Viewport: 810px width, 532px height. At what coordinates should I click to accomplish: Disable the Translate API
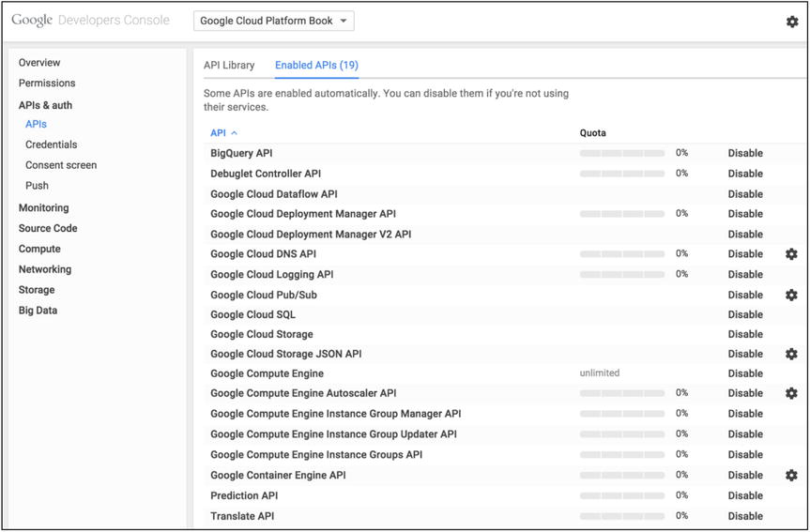(x=745, y=516)
